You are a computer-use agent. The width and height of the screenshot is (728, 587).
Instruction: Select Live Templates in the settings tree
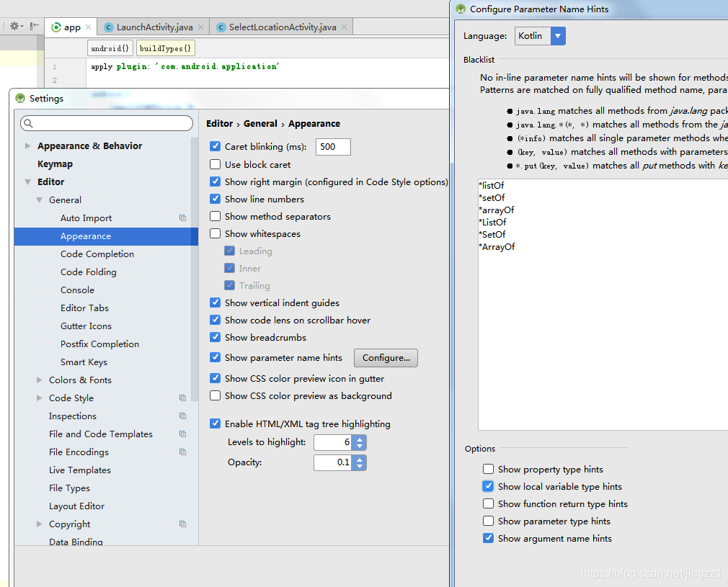click(80, 470)
